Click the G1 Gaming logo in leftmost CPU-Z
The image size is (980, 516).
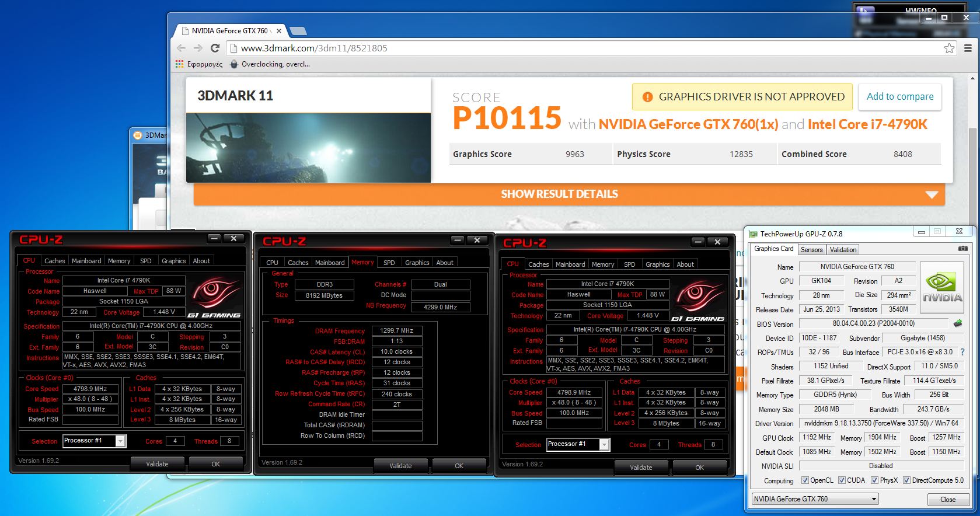[215, 297]
